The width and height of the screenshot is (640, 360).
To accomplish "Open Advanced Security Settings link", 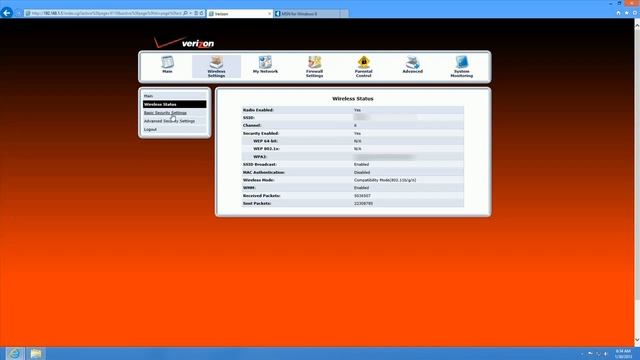I will click(x=169, y=121).
